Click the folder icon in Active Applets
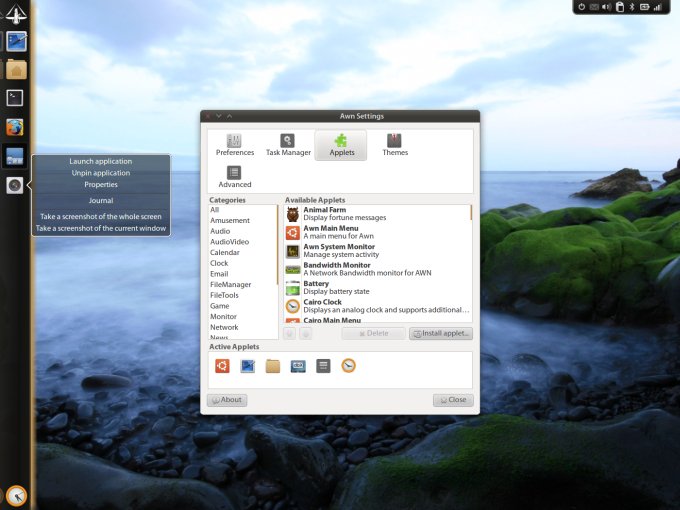The height and width of the screenshot is (510, 680). pyautogui.click(x=273, y=366)
